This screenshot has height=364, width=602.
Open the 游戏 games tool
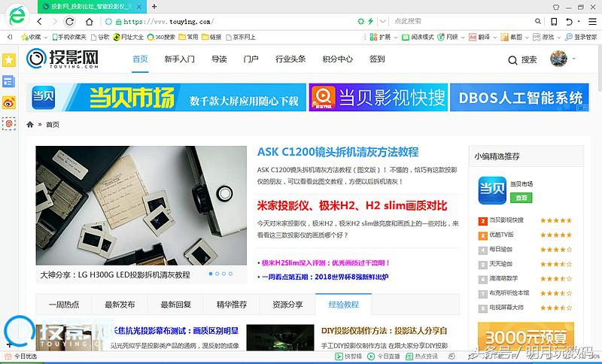[543, 37]
